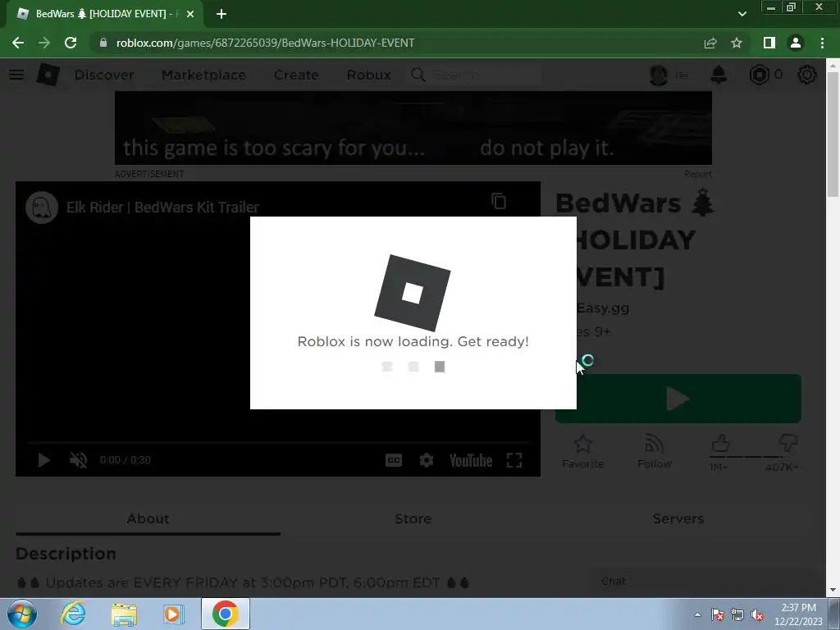
Task: Bookmark this page with the star icon
Action: click(737, 43)
